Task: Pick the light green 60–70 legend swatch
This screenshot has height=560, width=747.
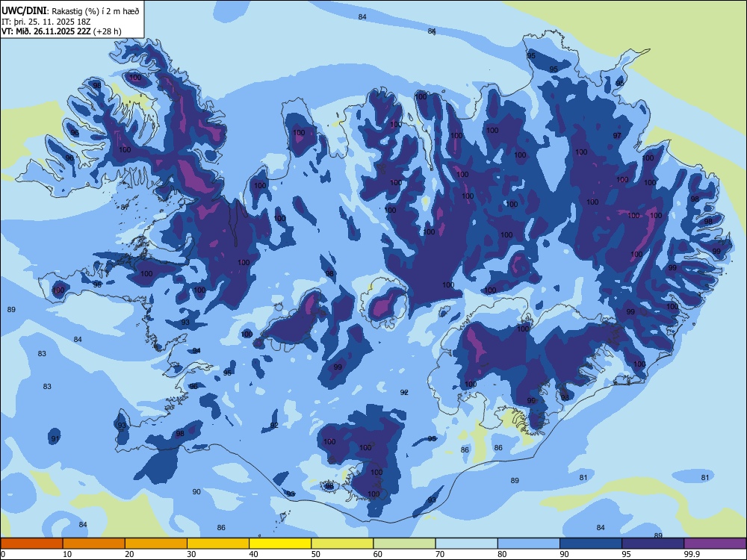Action: pyautogui.click(x=404, y=544)
